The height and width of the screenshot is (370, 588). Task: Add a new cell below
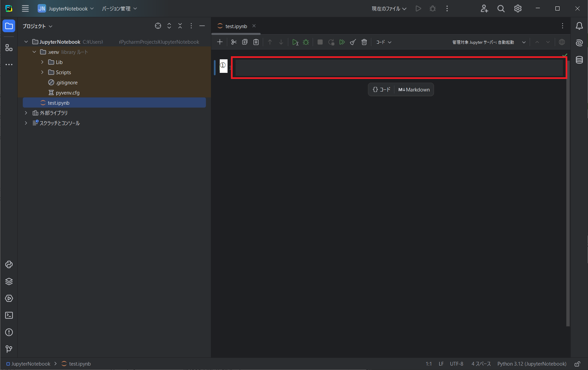click(220, 42)
